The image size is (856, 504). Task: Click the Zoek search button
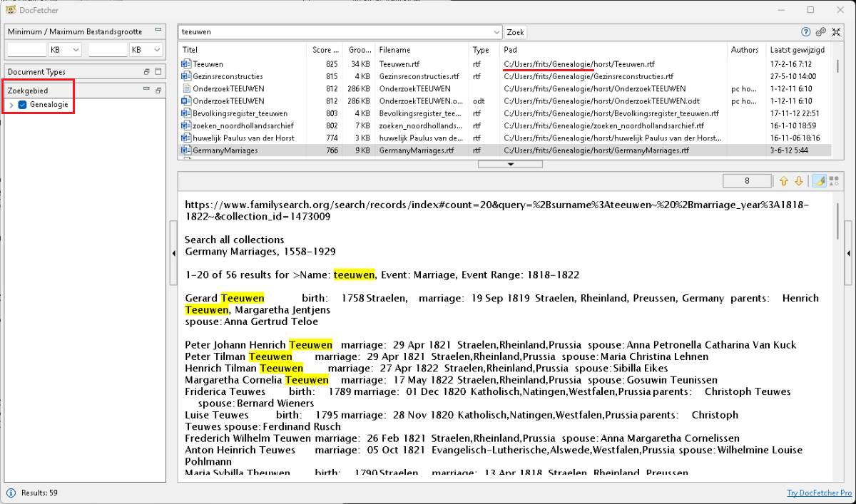[515, 32]
